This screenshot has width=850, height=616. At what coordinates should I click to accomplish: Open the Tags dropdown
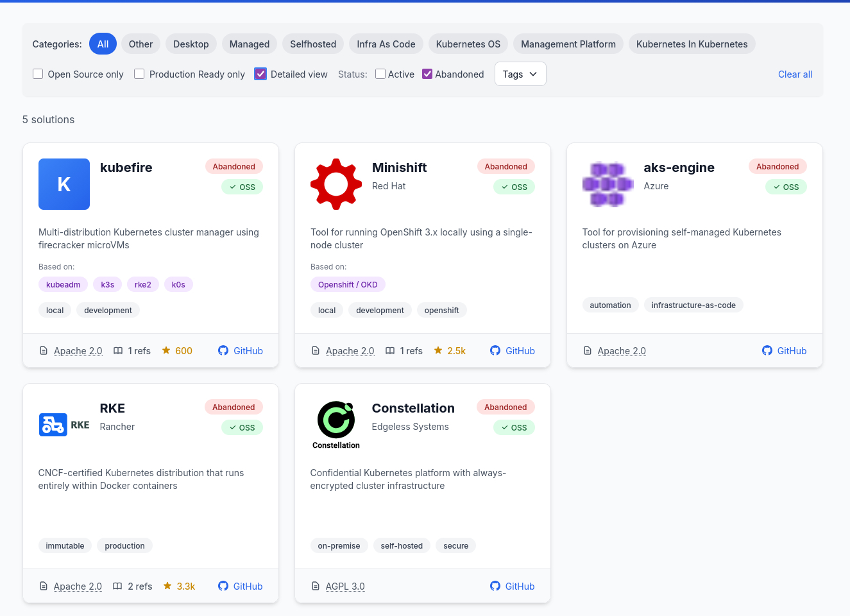click(x=520, y=74)
